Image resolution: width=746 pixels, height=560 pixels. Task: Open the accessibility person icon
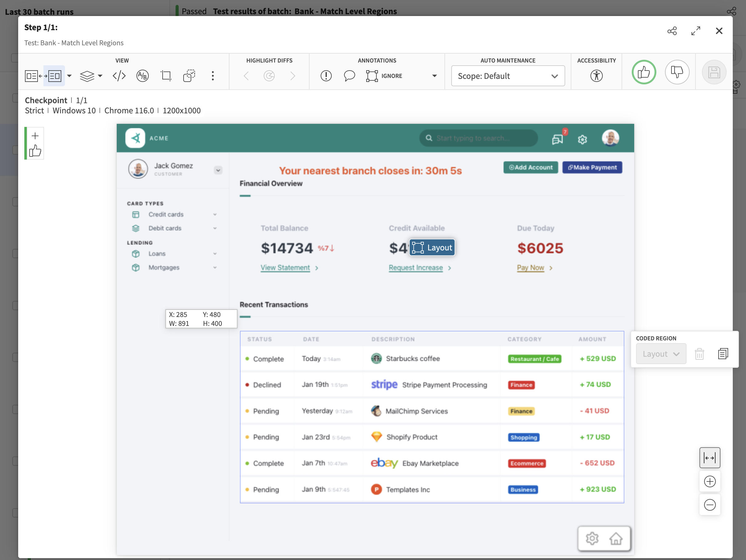(x=596, y=75)
